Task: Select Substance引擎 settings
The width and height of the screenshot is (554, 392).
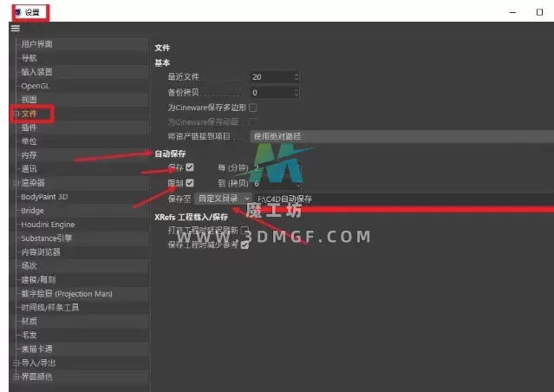Action: (46, 238)
